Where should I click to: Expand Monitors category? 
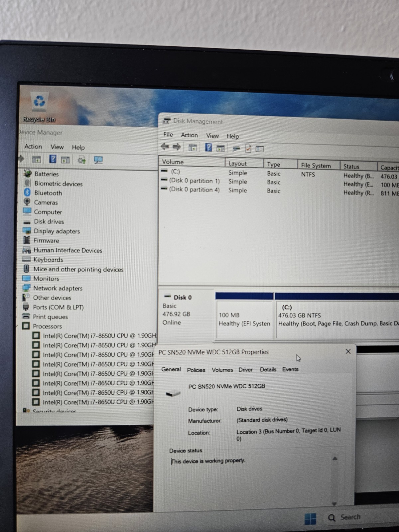click(x=46, y=279)
